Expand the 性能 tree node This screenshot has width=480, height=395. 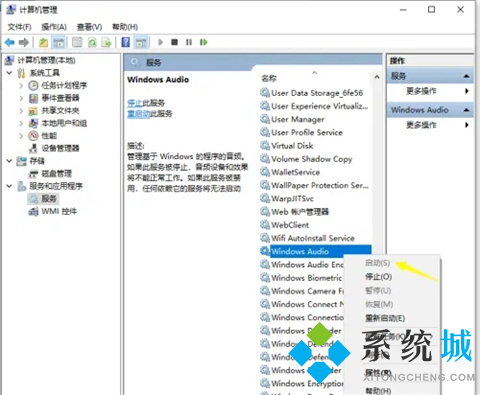tap(21, 136)
